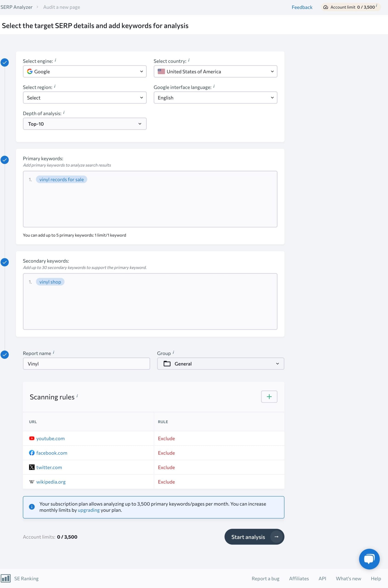Viewport: 388px width, 588px height.
Task: Click the add scanning rule plus icon
Action: click(269, 396)
